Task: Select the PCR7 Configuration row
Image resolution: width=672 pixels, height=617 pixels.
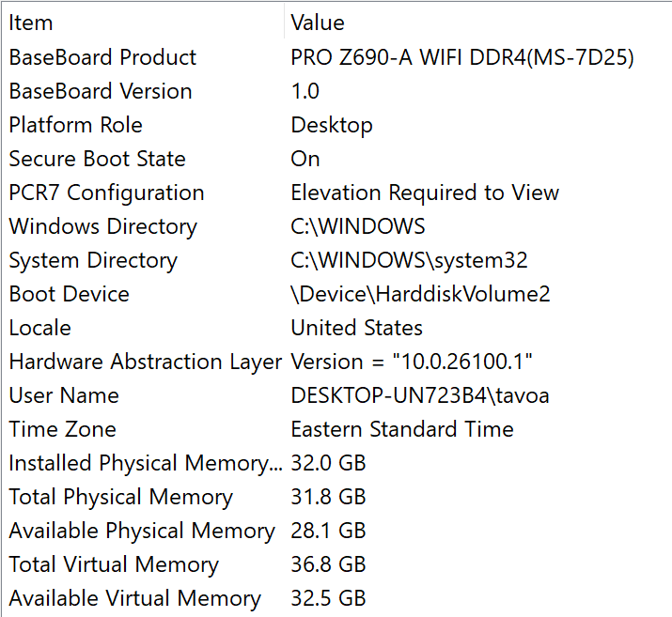Action: 106,193
